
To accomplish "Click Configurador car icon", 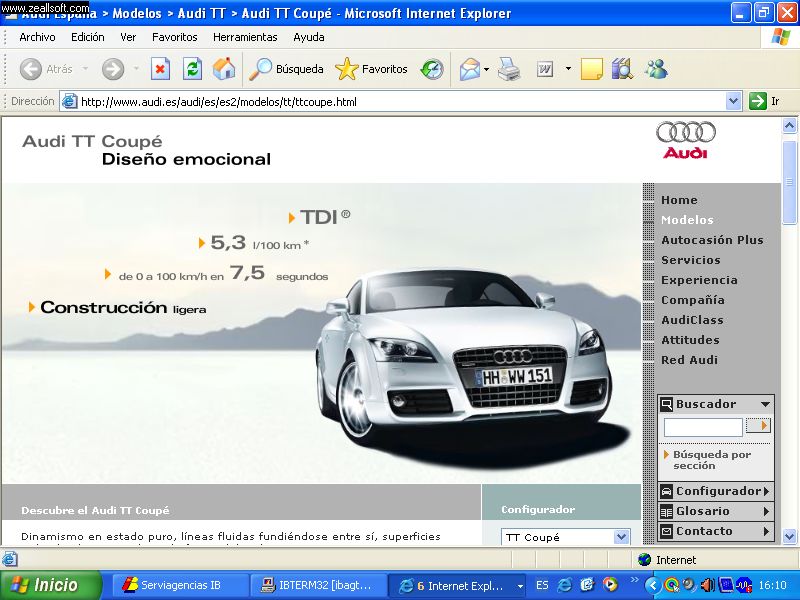I will pyautogui.click(x=666, y=491).
